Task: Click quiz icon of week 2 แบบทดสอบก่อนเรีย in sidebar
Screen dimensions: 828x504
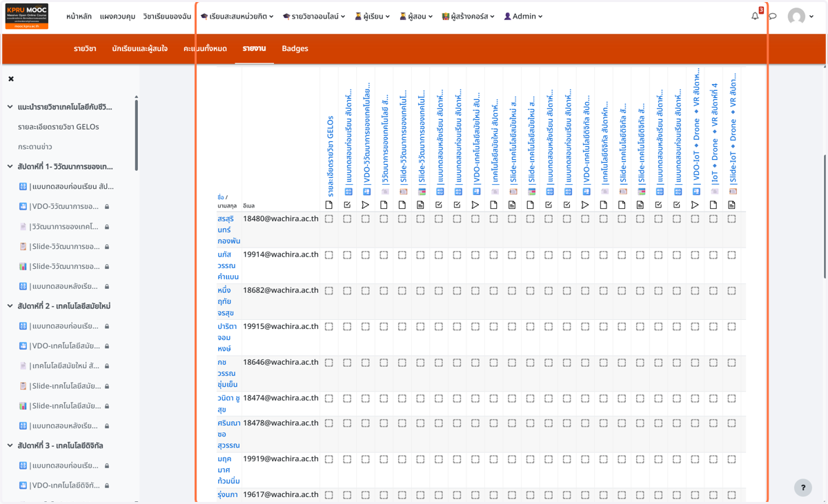Action: (23, 326)
